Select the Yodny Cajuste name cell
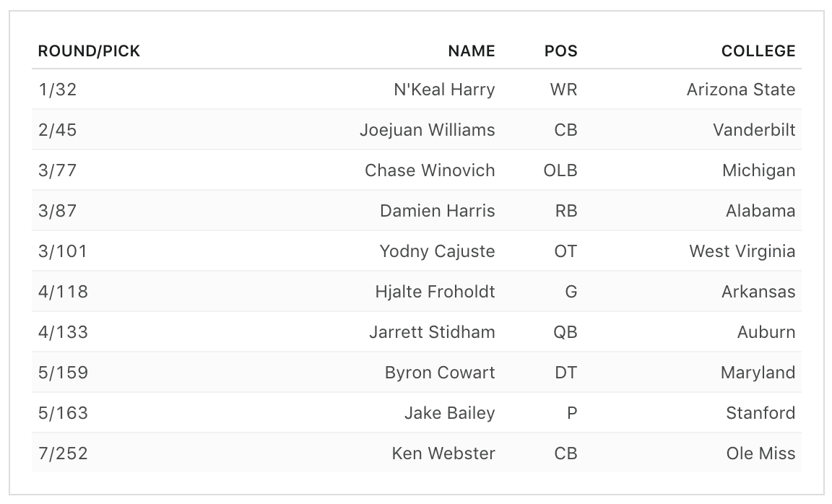 point(437,252)
